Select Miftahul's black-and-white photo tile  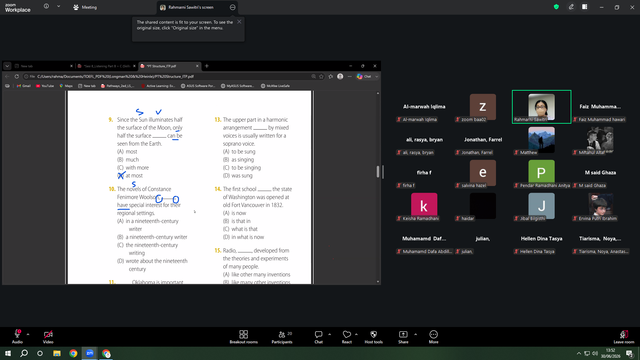(x=600, y=140)
